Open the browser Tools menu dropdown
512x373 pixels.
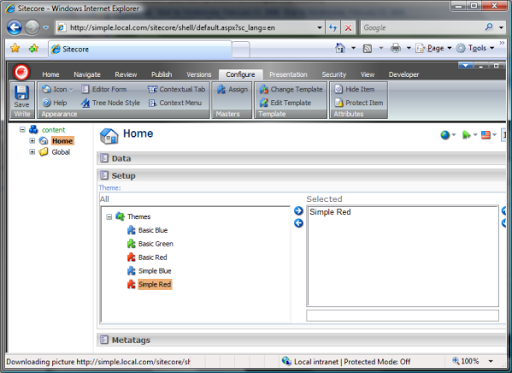click(475, 48)
